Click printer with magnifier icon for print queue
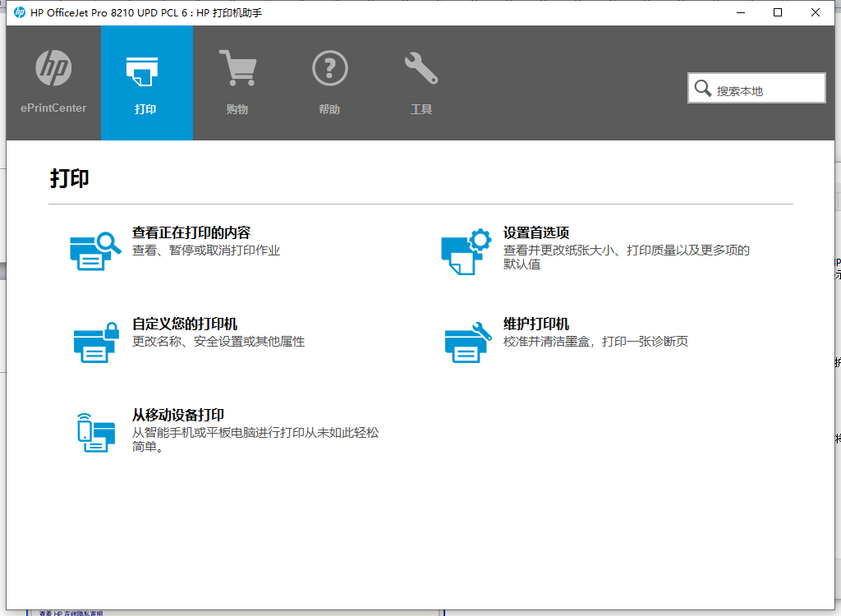841x616 pixels. click(x=95, y=251)
